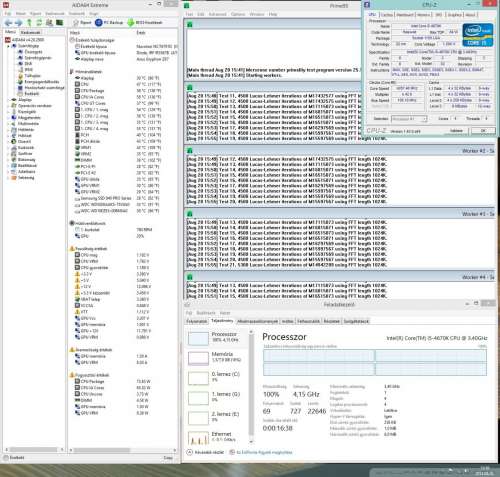Click the AIDA64 tree horizontal scrollbar
Image resolution: width=500 pixels, height=477 pixels.
(x=33, y=450)
